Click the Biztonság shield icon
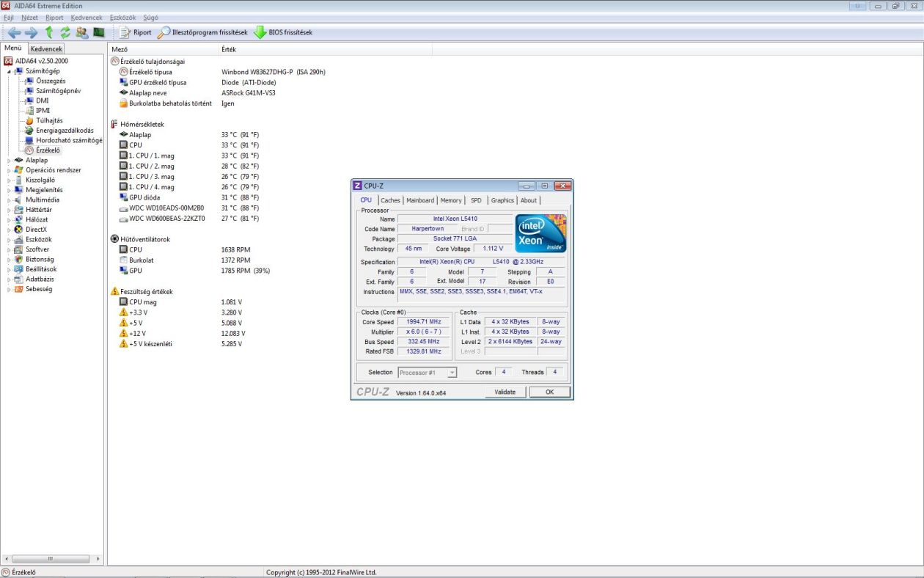Viewport: 924px width, 578px height. (19, 259)
